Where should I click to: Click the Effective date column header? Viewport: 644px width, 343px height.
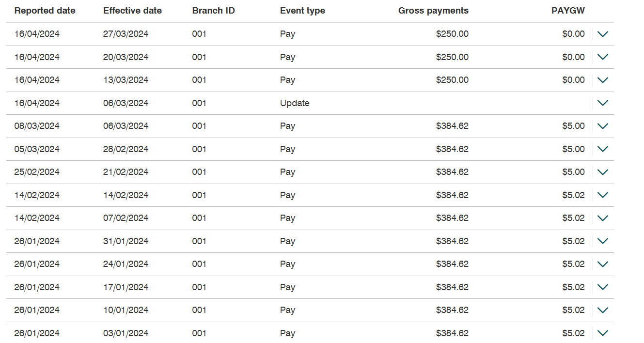click(132, 11)
